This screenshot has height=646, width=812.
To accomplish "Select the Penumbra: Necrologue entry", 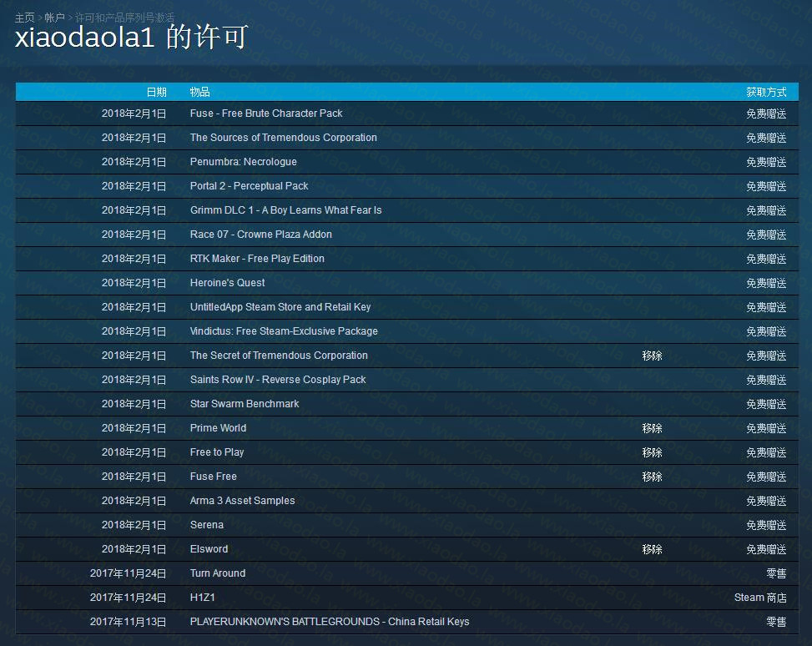I will (x=244, y=162).
